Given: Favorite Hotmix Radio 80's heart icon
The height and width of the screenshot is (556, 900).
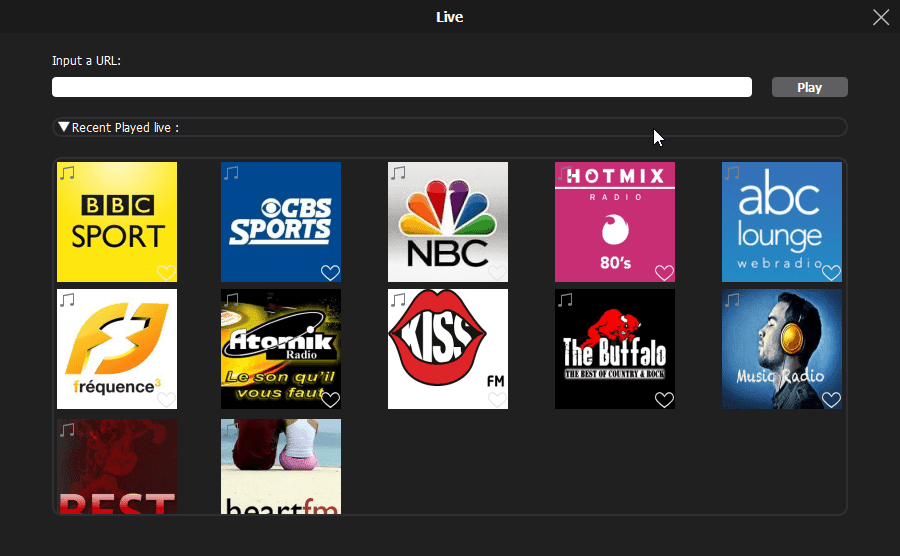Looking at the screenshot, I should point(665,273).
